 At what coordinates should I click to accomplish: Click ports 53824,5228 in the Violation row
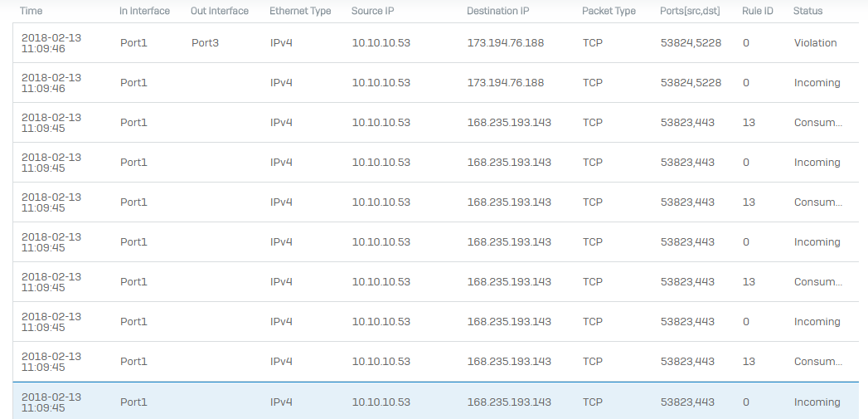click(691, 42)
